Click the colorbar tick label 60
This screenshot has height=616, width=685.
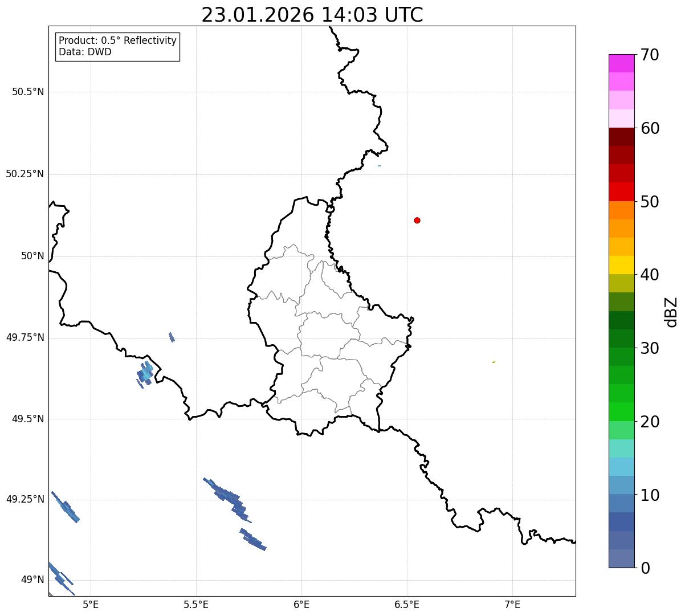(x=650, y=128)
